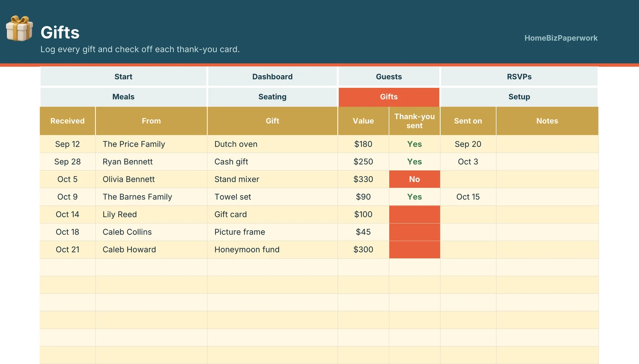Viewport: 639px width, 364px height.
Task: Select the $100 value cell
Action: pyautogui.click(x=363, y=215)
